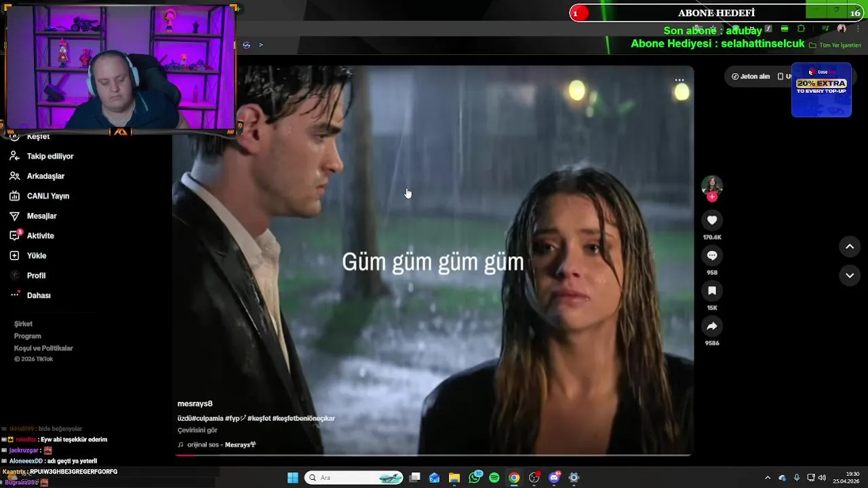Viewport: 868px width, 488px height.
Task: Open Discord from the taskbar
Action: tap(554, 478)
